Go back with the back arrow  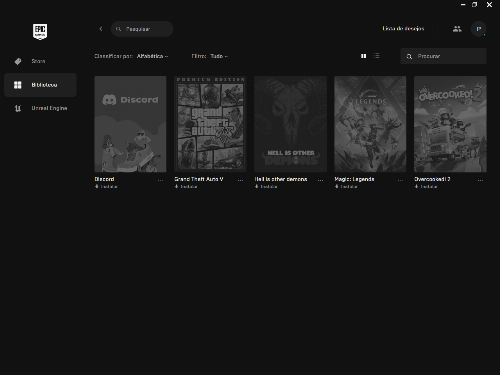(101, 29)
